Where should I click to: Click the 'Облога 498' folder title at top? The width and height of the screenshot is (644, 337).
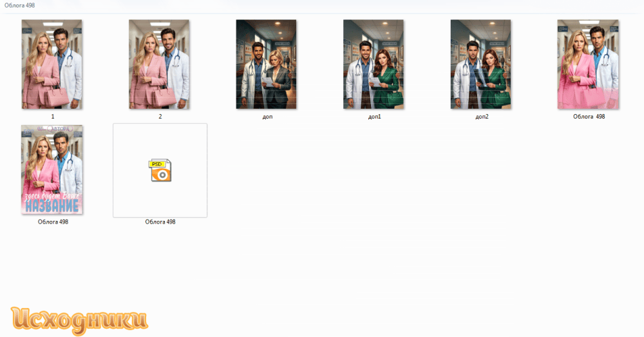pos(20,5)
